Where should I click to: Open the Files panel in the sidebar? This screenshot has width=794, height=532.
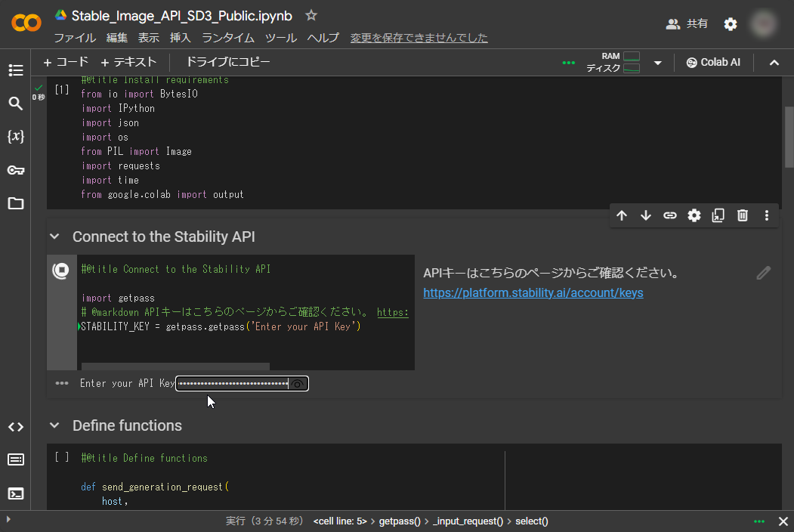click(15, 203)
